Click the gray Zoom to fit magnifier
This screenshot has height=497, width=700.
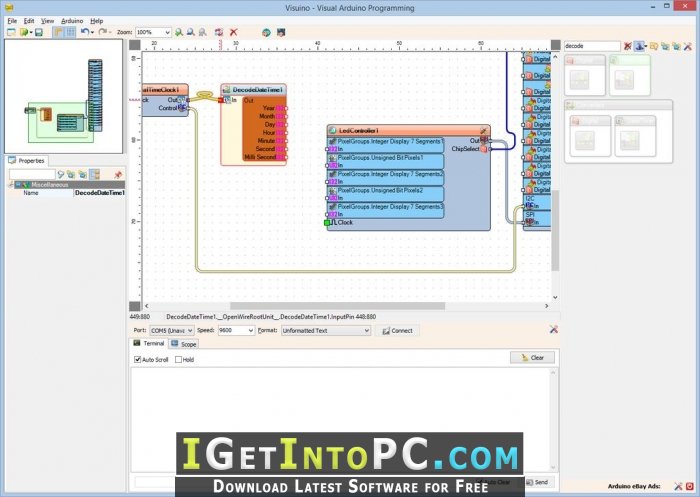(203, 32)
